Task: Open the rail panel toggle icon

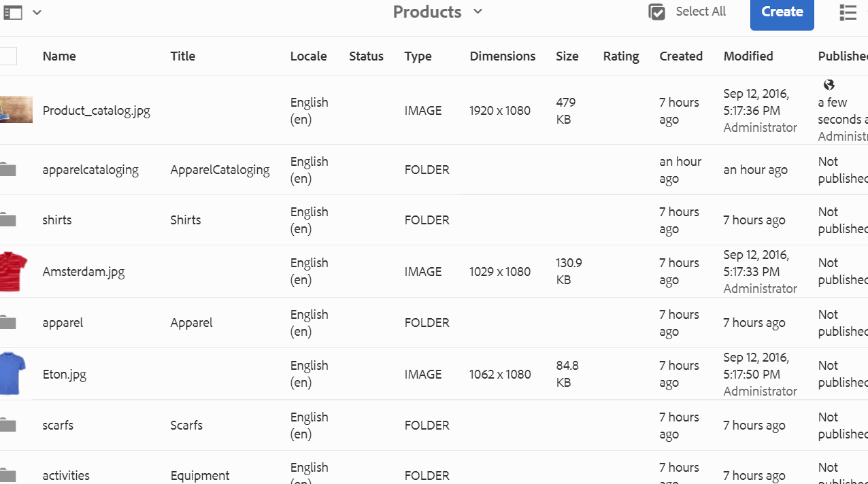Action: coord(13,12)
